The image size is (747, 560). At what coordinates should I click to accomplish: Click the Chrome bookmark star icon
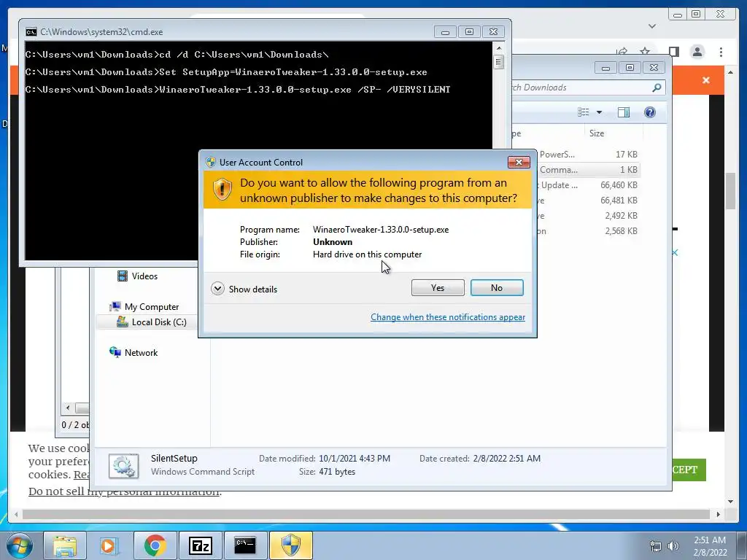pos(645,52)
